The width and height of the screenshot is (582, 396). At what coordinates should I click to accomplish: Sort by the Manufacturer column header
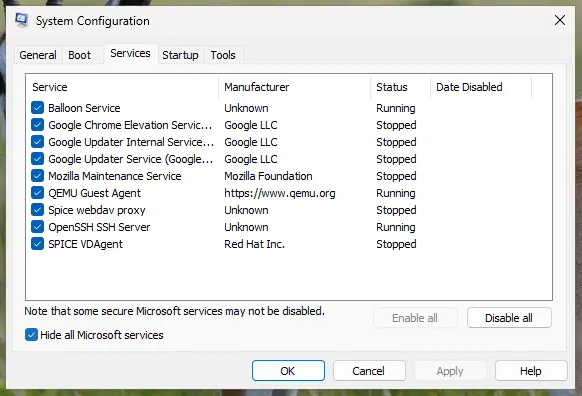click(295, 87)
